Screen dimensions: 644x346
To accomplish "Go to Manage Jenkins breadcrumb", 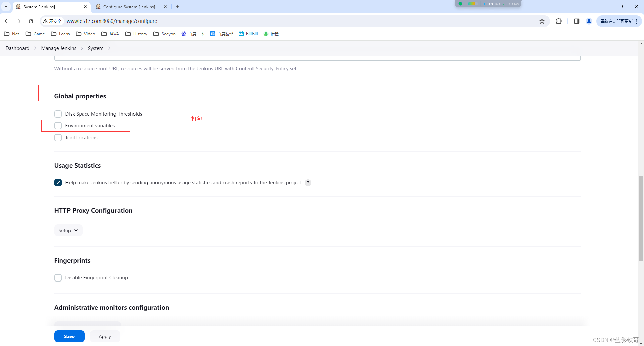I will [59, 48].
